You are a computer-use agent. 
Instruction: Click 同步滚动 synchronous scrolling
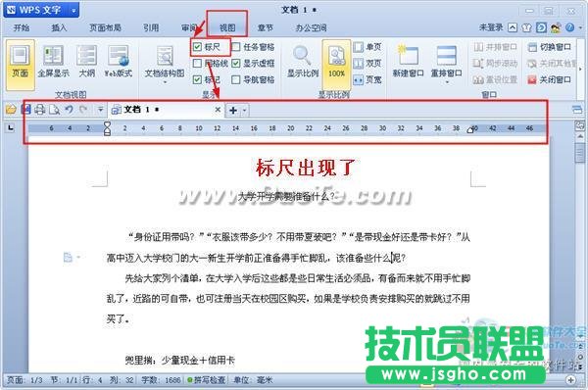pyautogui.click(x=495, y=63)
